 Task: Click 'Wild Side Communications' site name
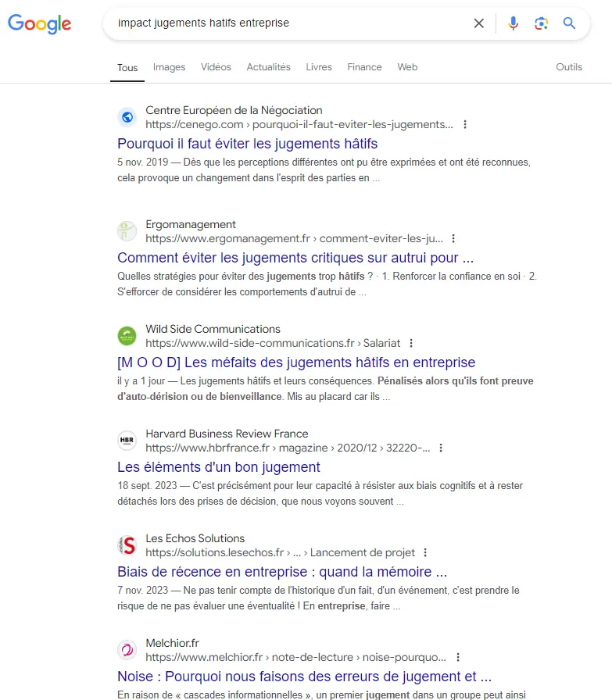pos(213,329)
